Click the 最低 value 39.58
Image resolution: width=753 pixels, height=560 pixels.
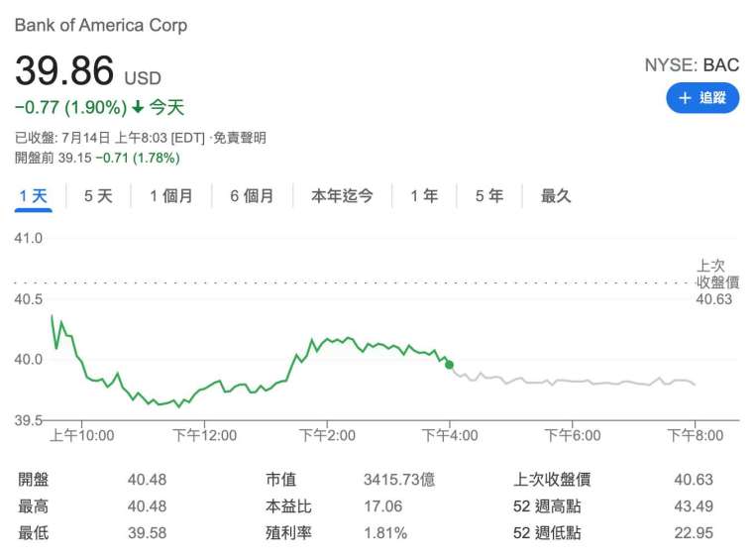click(x=147, y=532)
